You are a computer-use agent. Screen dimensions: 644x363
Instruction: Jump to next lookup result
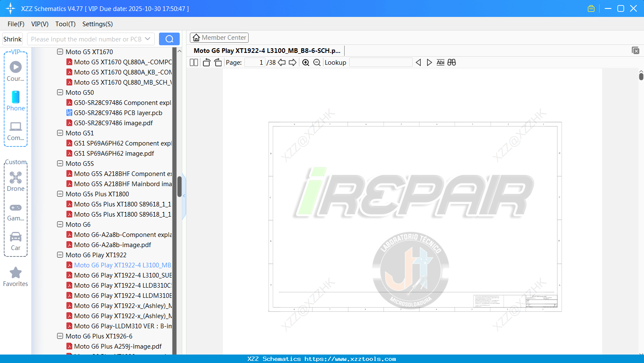[x=429, y=63]
